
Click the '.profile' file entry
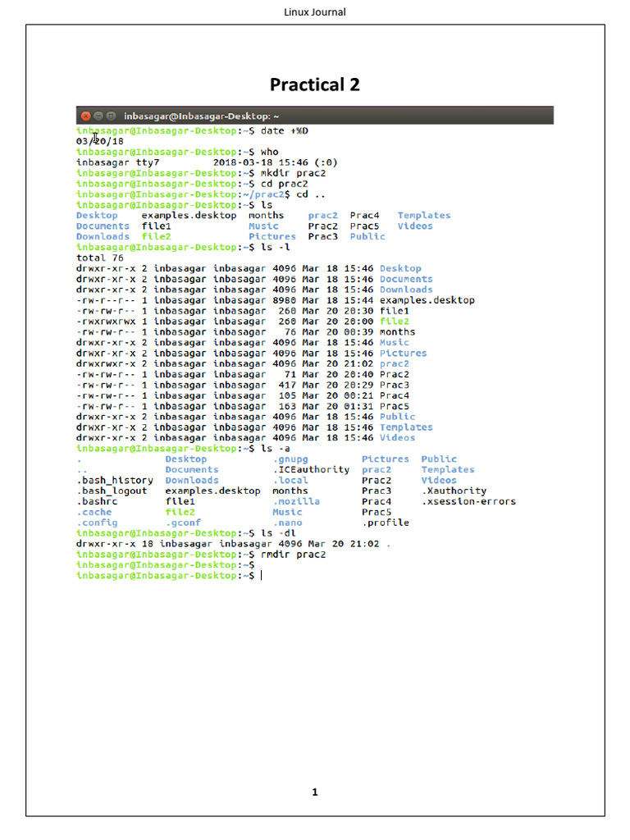coord(386,523)
